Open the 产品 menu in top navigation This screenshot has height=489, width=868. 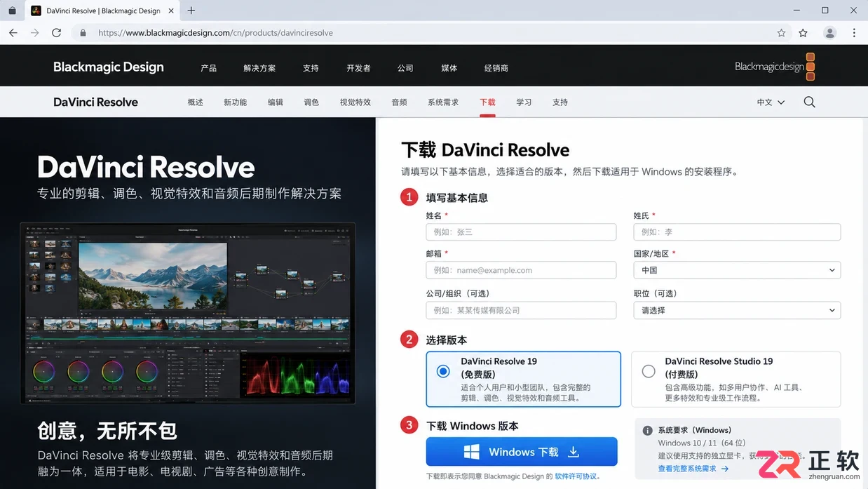pos(208,68)
